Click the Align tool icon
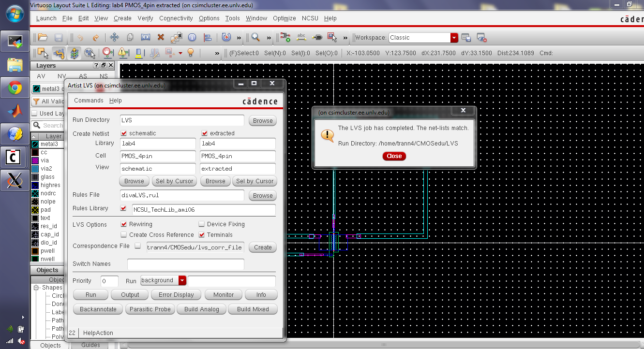This screenshot has height=349, width=644. [x=208, y=37]
